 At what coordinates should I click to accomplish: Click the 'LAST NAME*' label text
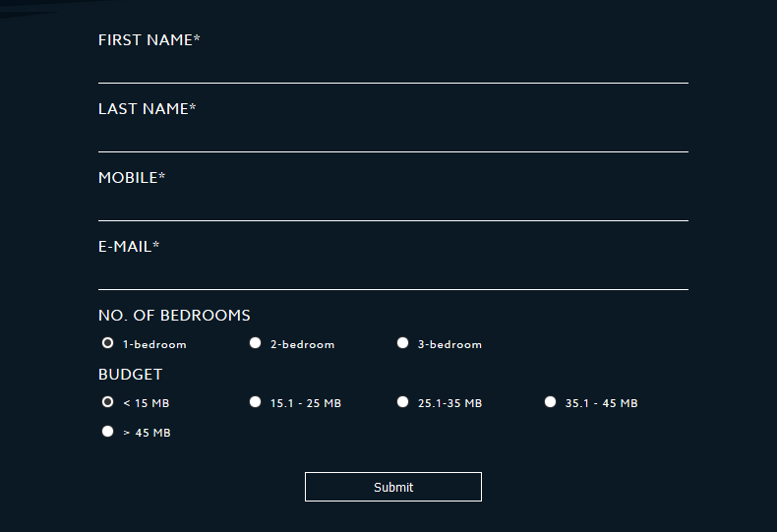click(x=147, y=109)
